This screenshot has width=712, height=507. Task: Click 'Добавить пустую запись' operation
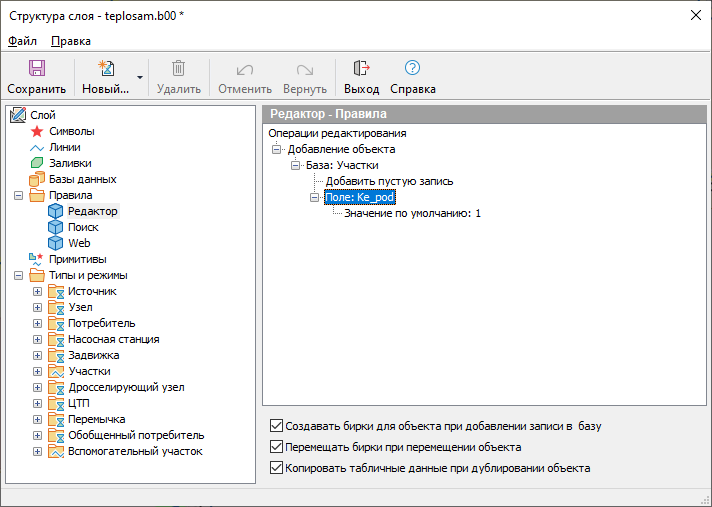point(389,181)
